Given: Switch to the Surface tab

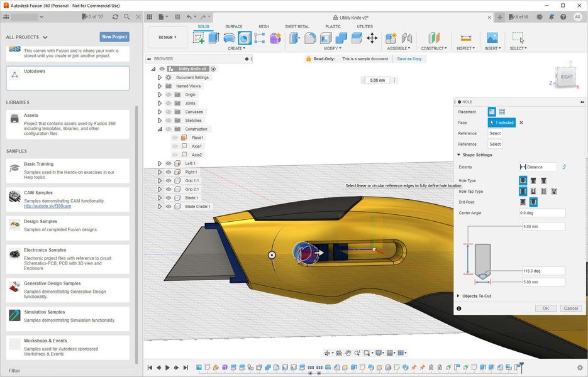Looking at the screenshot, I should click(234, 26).
